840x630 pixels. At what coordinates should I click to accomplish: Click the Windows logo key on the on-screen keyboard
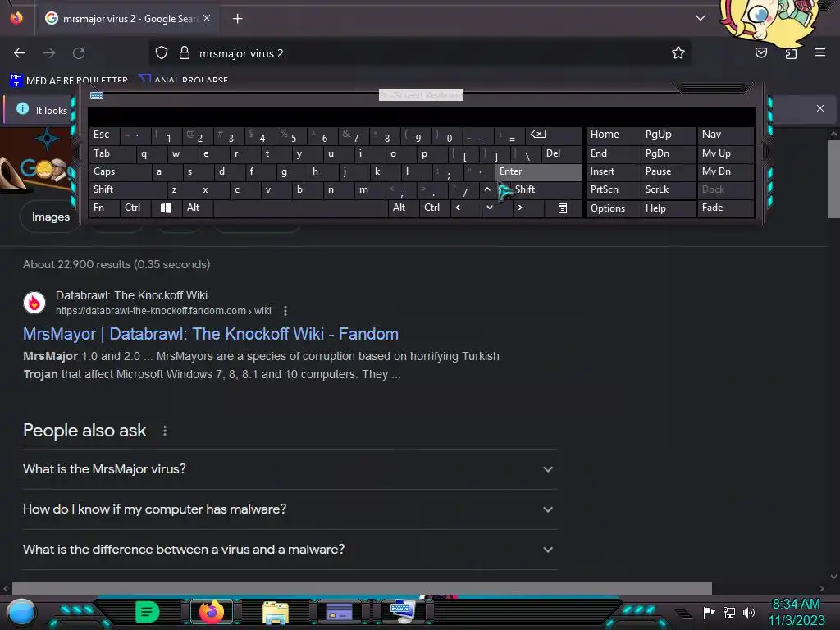pyautogui.click(x=166, y=208)
